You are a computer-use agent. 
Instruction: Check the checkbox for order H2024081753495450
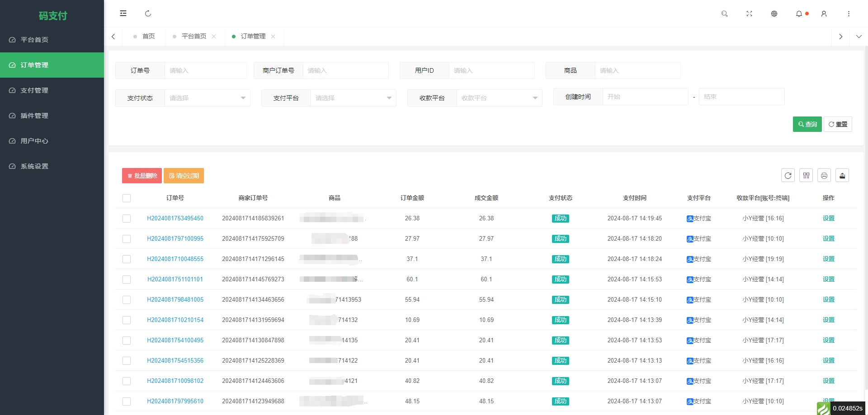click(127, 219)
